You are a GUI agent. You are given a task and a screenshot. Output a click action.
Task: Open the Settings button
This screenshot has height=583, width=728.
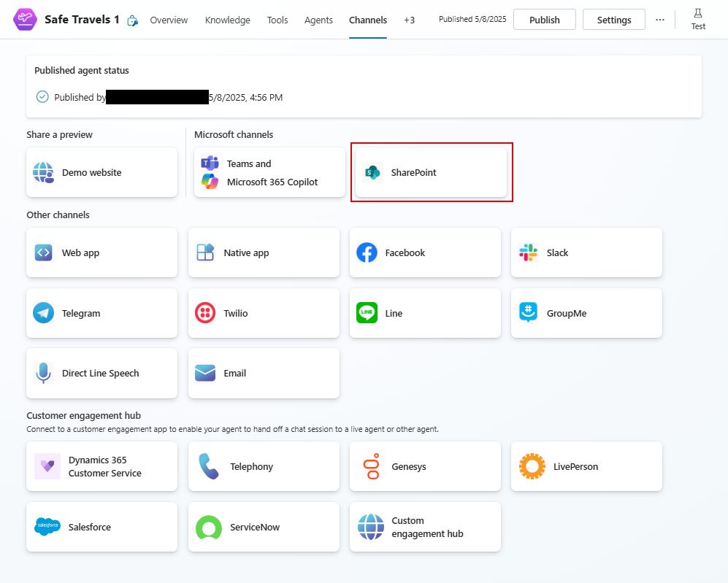click(613, 20)
